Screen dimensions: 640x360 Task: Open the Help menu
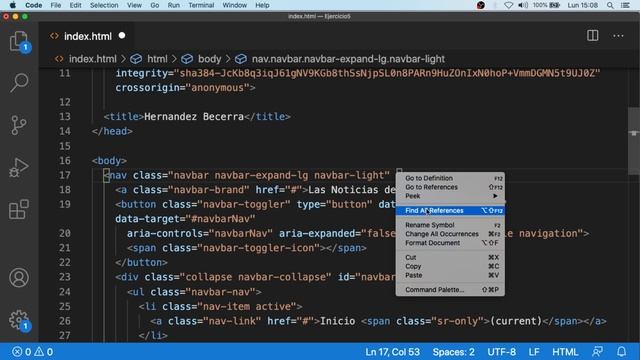click(262, 5)
